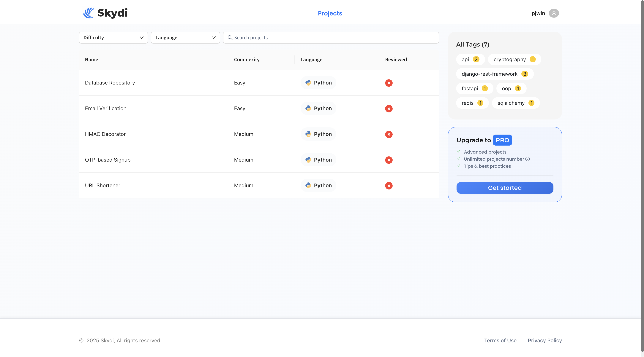The image size is (644, 357).
Task: Click the red not-reviewed icon for HMAC Decorator
Action: tap(389, 134)
